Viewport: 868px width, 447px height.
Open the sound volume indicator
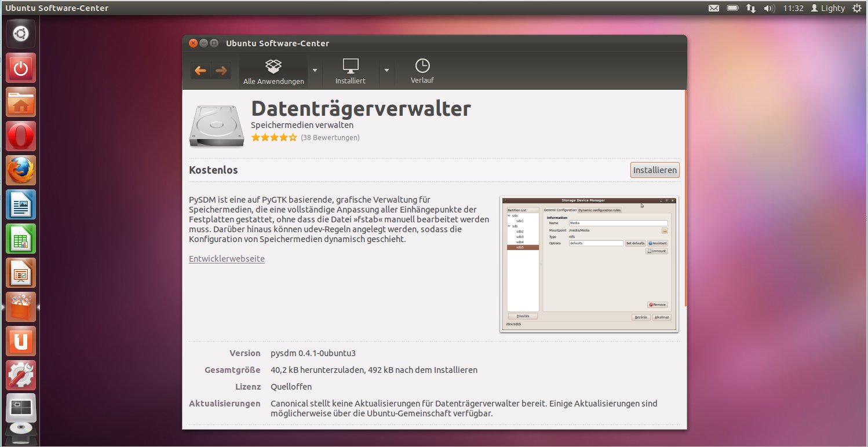point(769,8)
